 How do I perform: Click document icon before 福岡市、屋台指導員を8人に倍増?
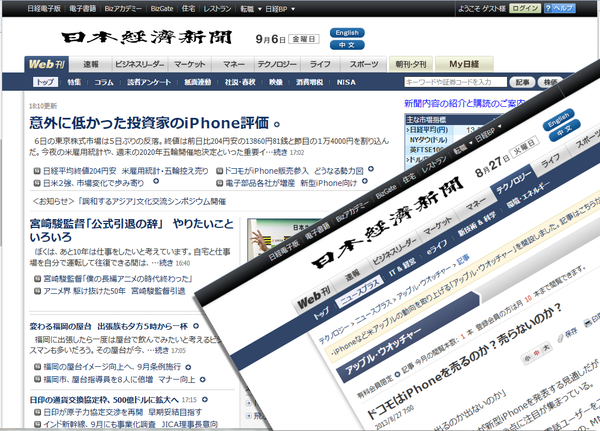tap(37, 379)
